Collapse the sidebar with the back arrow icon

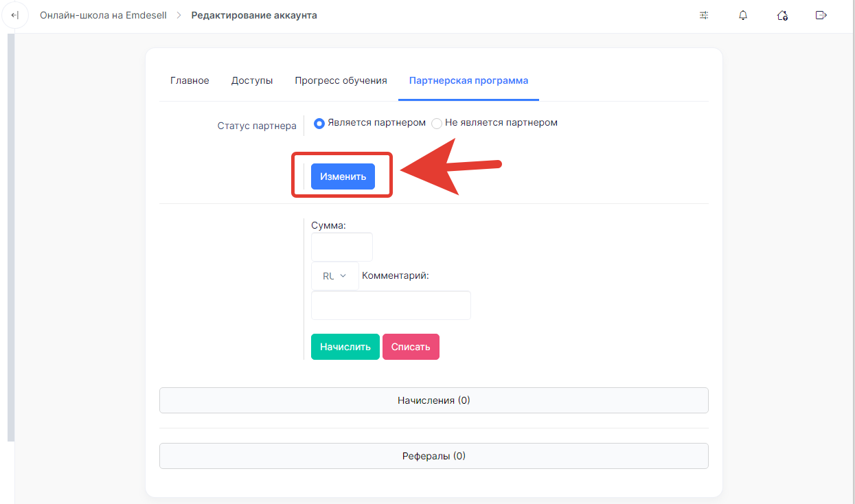(15, 15)
